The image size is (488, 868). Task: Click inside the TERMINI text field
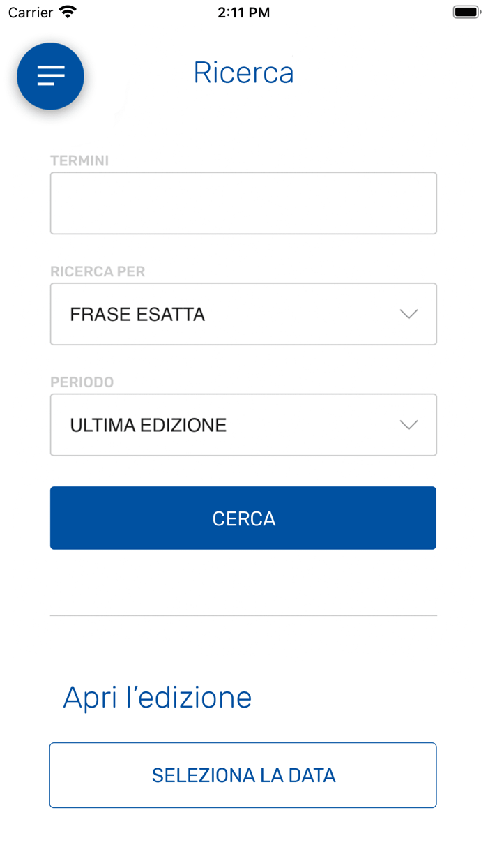243,202
